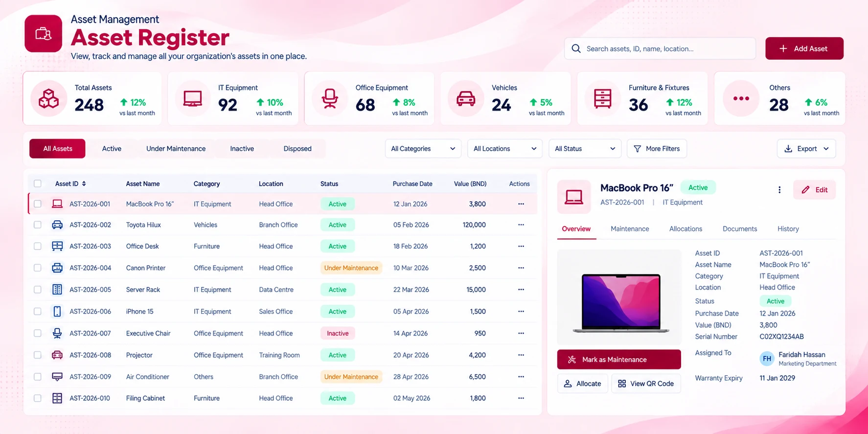Open actions menu for Canon Printer row
The image size is (868, 434).
pos(521,268)
